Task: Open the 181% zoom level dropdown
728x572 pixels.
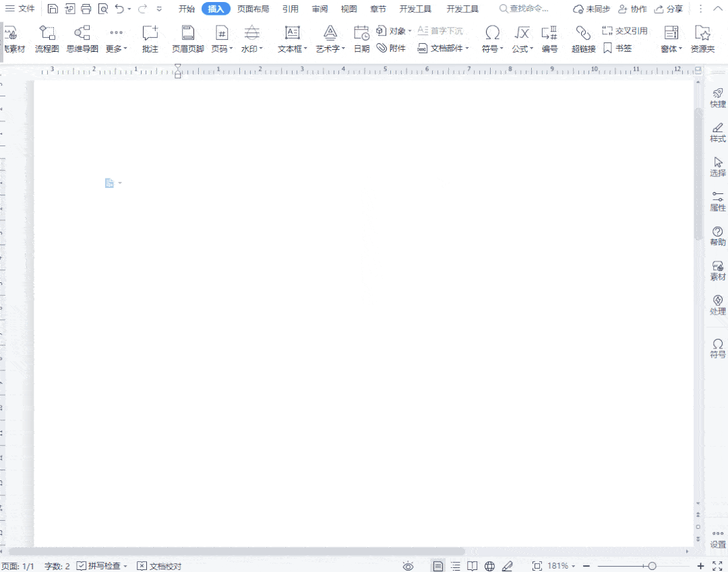Action: click(x=561, y=566)
